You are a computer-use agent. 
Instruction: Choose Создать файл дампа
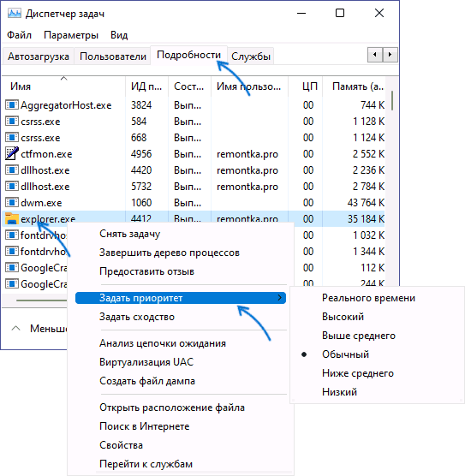[147, 381]
